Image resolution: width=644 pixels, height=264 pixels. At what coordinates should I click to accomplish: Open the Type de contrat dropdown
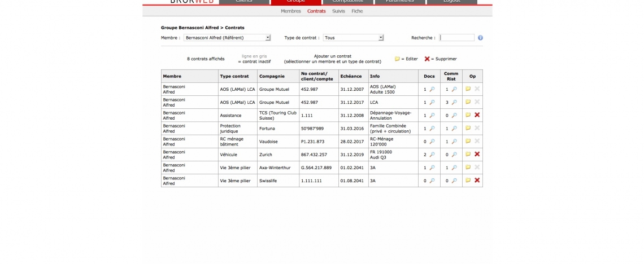tap(353, 38)
